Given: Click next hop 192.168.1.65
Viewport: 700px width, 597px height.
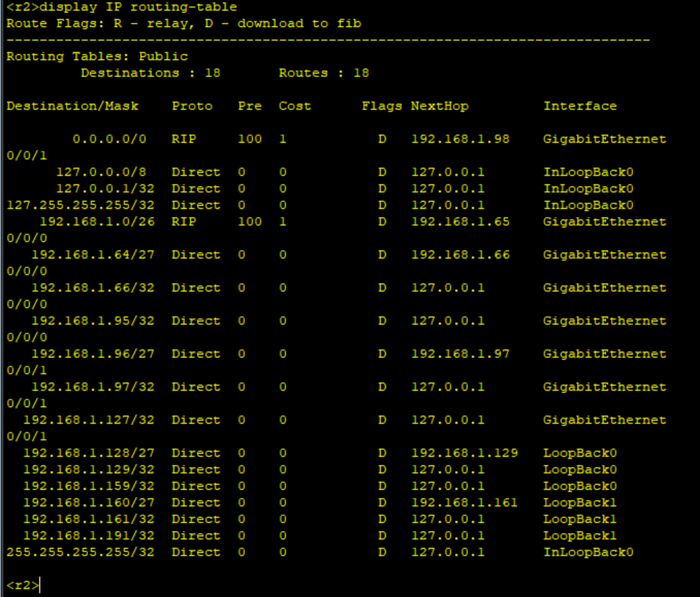Looking at the screenshot, I should point(460,222).
